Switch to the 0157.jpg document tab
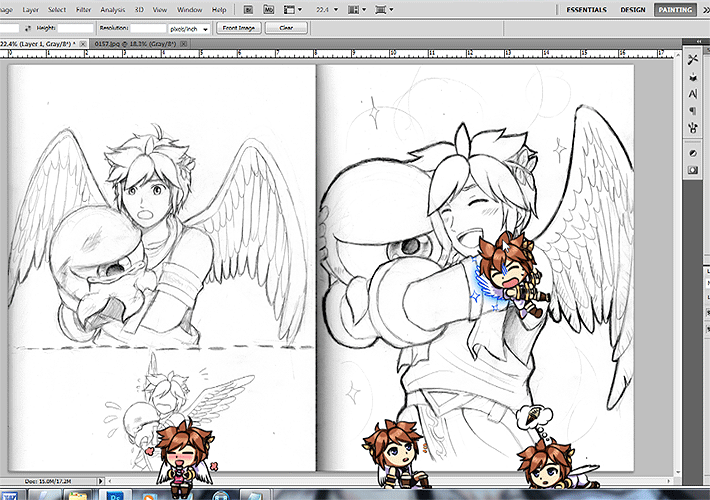The height and width of the screenshot is (500, 710). pos(135,44)
